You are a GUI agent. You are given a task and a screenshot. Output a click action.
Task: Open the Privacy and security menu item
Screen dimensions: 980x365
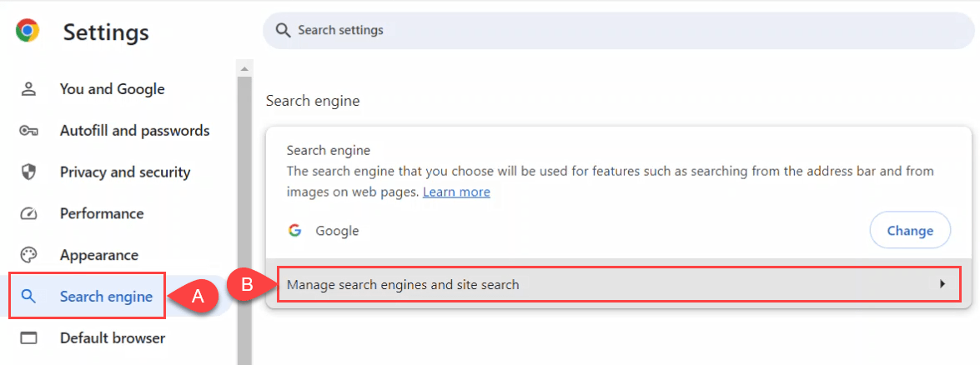(x=125, y=172)
